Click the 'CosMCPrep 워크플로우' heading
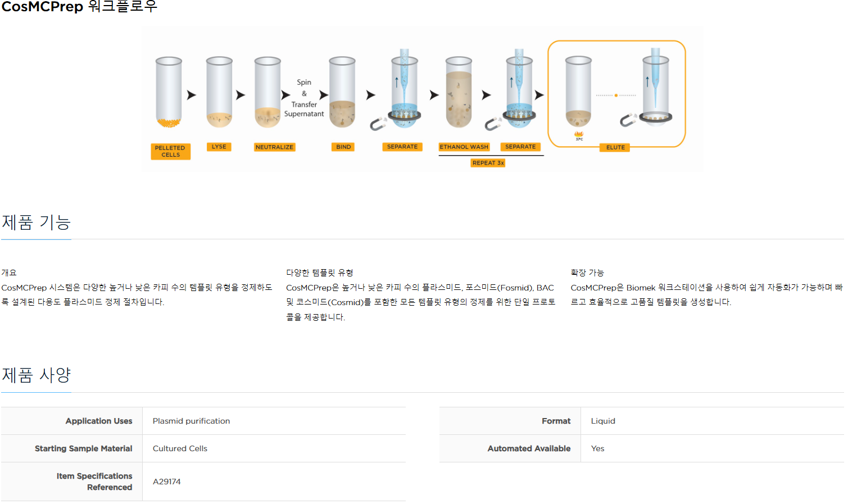 tap(79, 6)
